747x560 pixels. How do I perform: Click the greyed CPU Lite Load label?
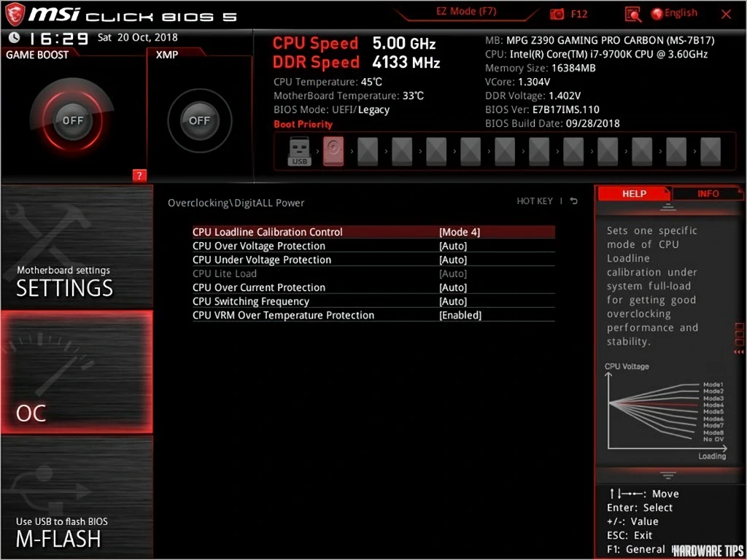coord(225,273)
